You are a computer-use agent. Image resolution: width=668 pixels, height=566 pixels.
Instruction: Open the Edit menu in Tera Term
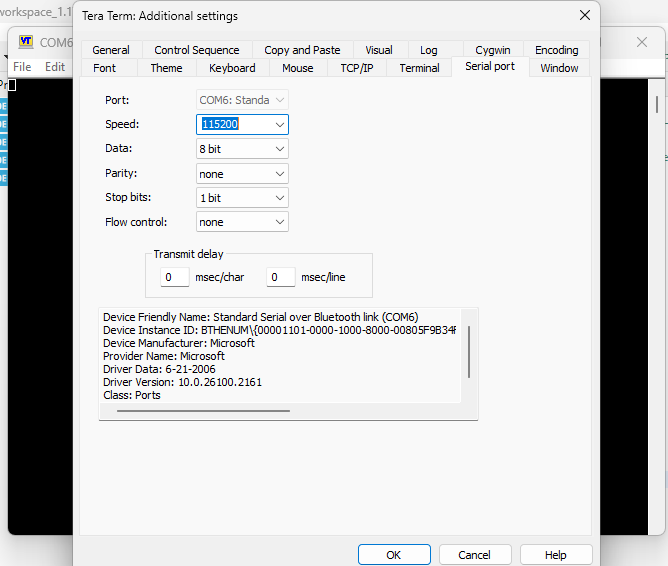pos(55,67)
